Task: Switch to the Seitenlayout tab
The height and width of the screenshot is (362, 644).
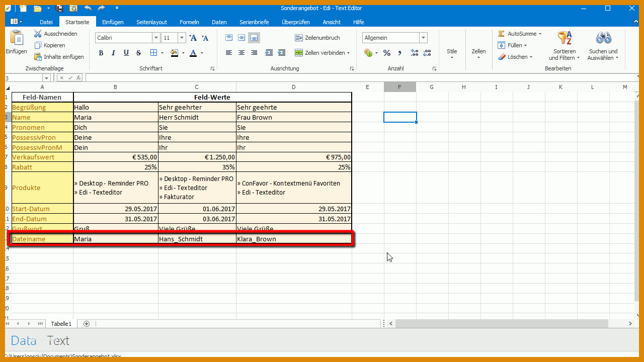Action: coord(151,22)
